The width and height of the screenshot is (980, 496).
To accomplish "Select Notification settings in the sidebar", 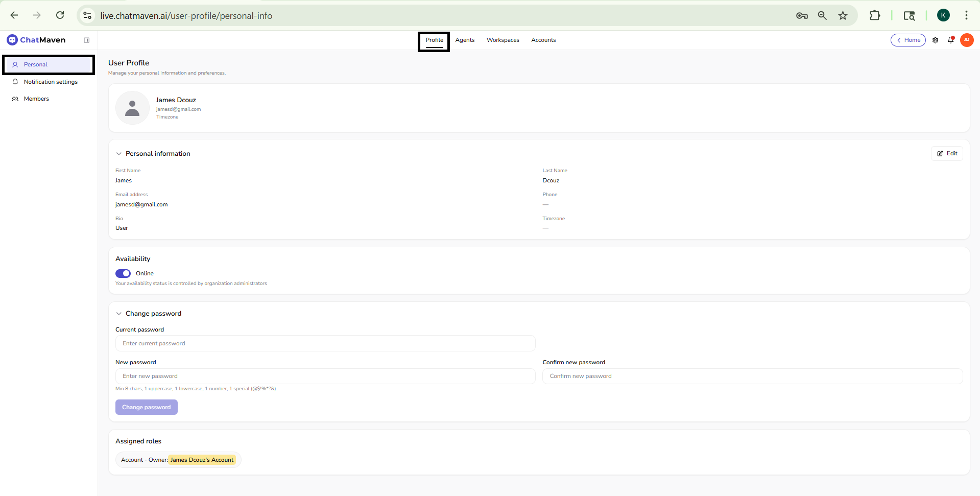I will pyautogui.click(x=51, y=82).
